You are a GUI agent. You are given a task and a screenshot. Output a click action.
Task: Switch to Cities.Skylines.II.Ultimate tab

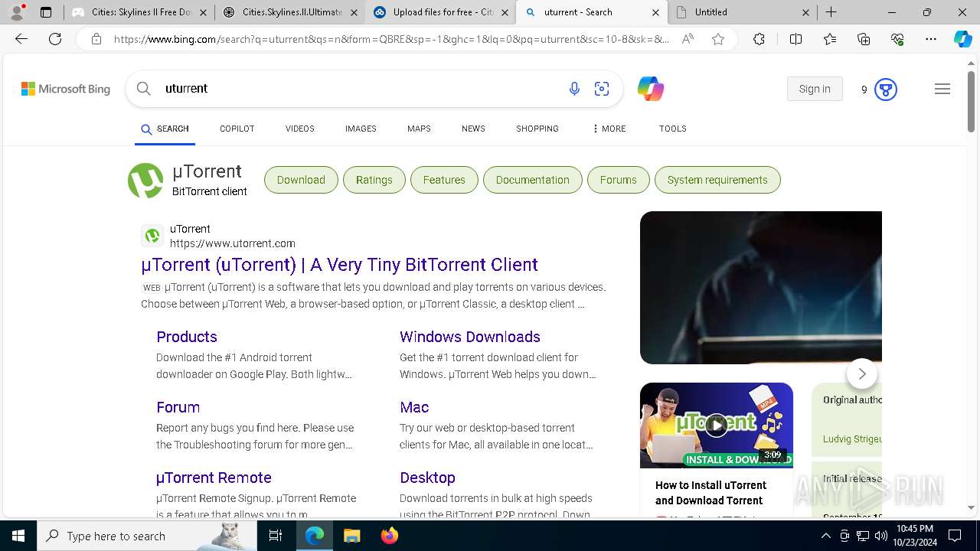click(290, 12)
